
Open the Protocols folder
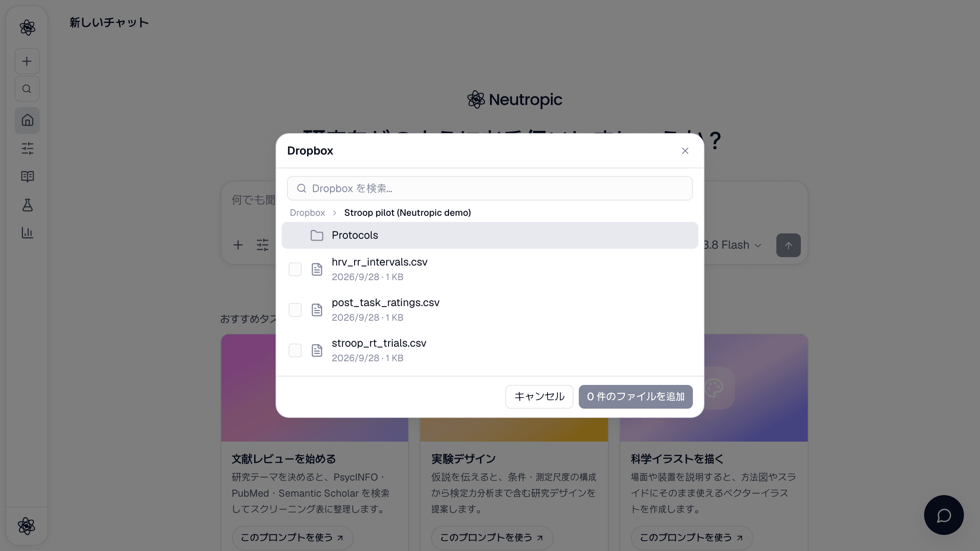(x=490, y=235)
